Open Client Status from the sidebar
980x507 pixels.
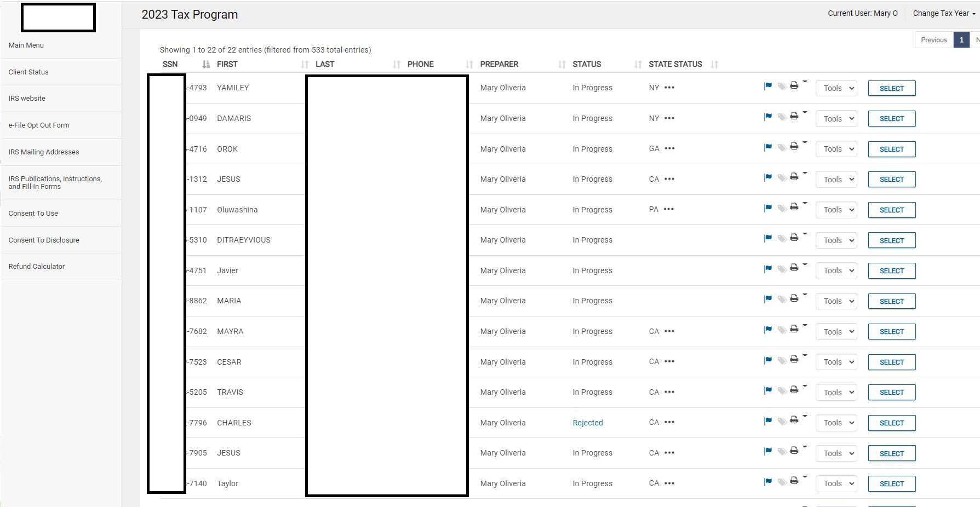pos(28,72)
